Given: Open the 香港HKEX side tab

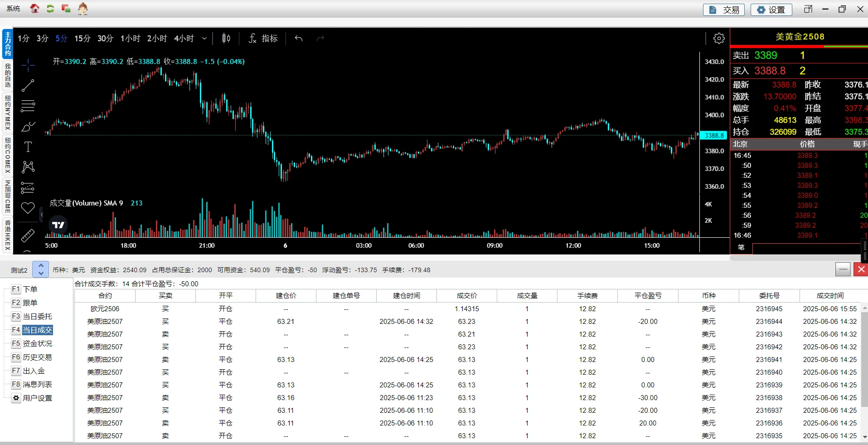Looking at the screenshot, I should [8, 235].
